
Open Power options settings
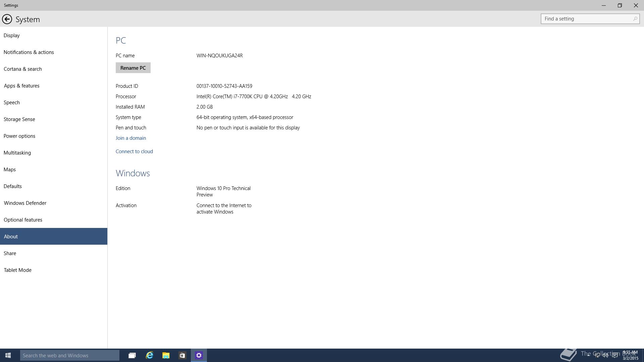pos(54,136)
